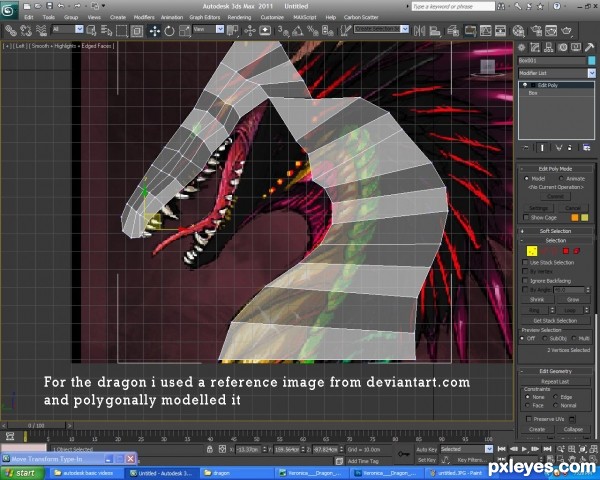600x480 pixels.
Task: Click Configure Modifier Sets icon
Action: click(586, 148)
